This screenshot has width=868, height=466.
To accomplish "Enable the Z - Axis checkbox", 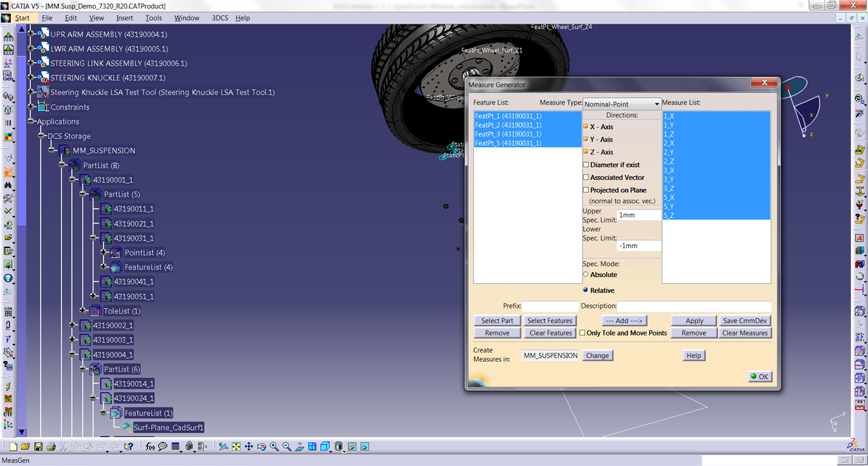I will (584, 152).
